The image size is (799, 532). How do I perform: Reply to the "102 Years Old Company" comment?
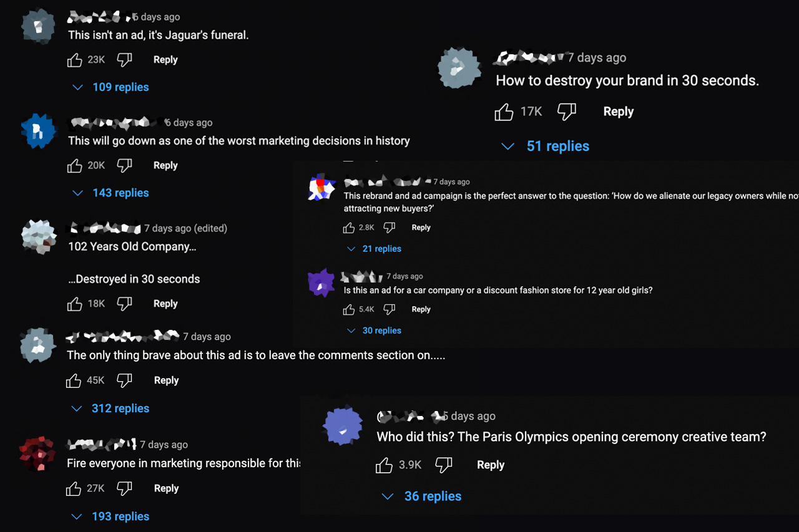(165, 304)
